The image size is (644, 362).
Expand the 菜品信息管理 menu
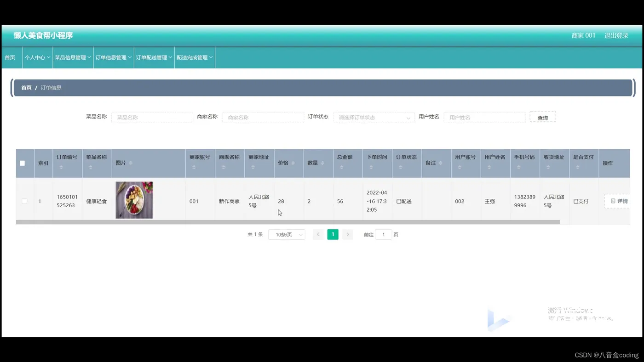pyautogui.click(x=73, y=57)
